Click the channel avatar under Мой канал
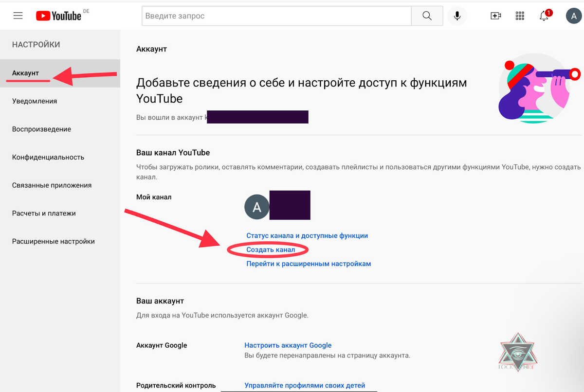The width and height of the screenshot is (584, 392). click(x=256, y=208)
